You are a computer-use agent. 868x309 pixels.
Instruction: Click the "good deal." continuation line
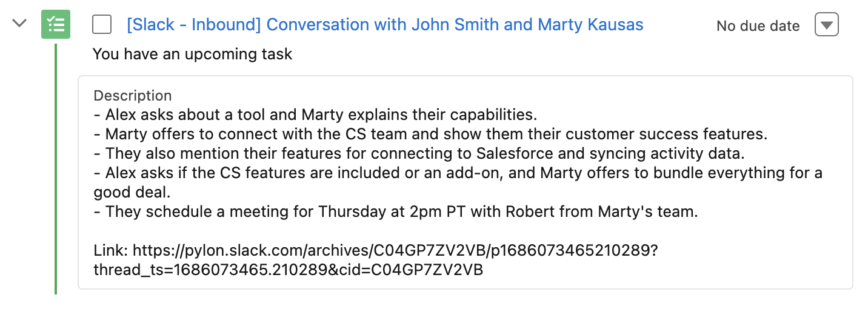pyautogui.click(x=130, y=192)
